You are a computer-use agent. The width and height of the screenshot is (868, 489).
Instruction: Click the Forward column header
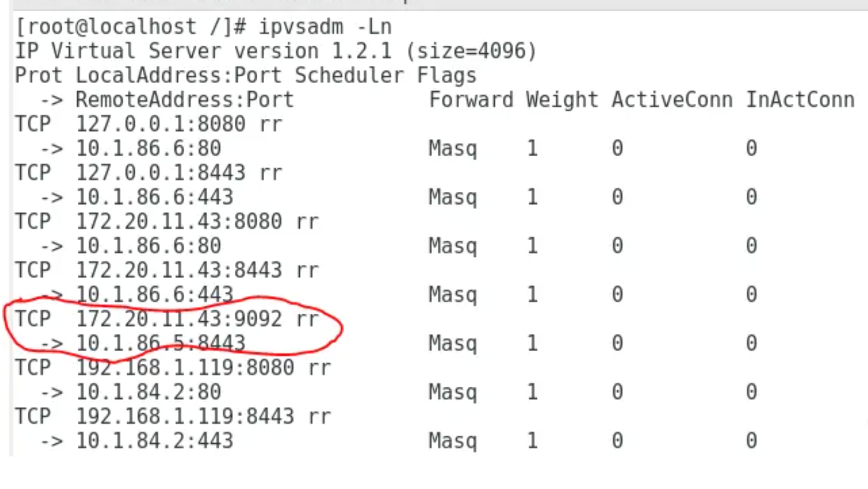(471, 100)
